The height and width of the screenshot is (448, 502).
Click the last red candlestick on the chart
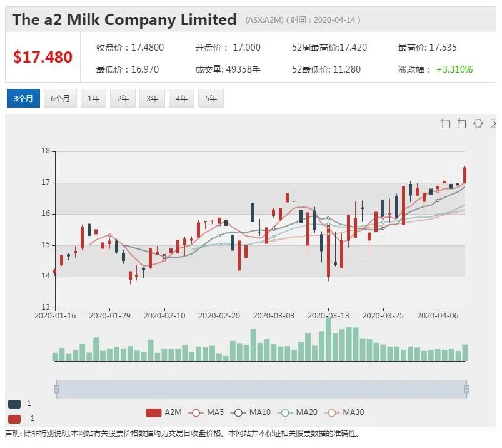[465, 175]
